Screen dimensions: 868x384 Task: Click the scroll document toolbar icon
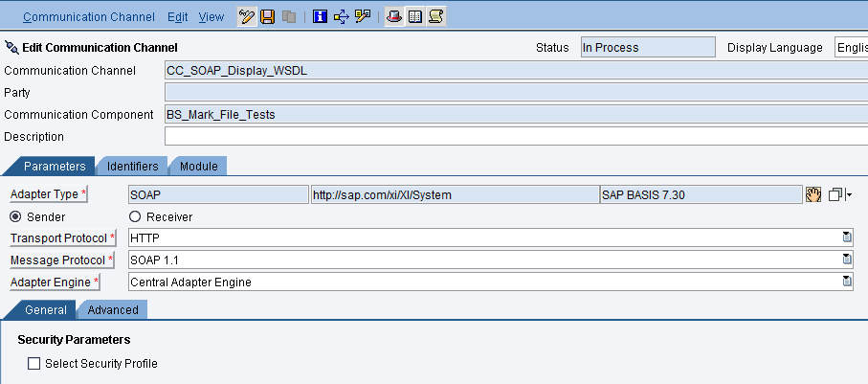[435, 17]
